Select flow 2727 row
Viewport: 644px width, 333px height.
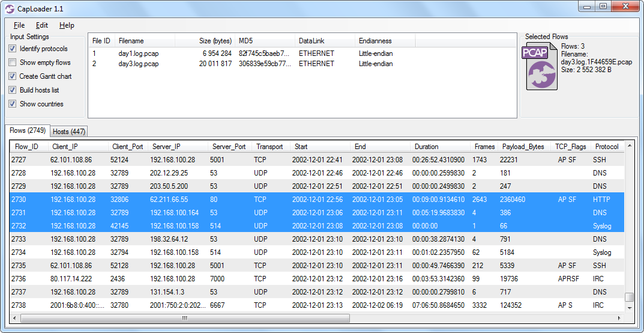[317, 160]
